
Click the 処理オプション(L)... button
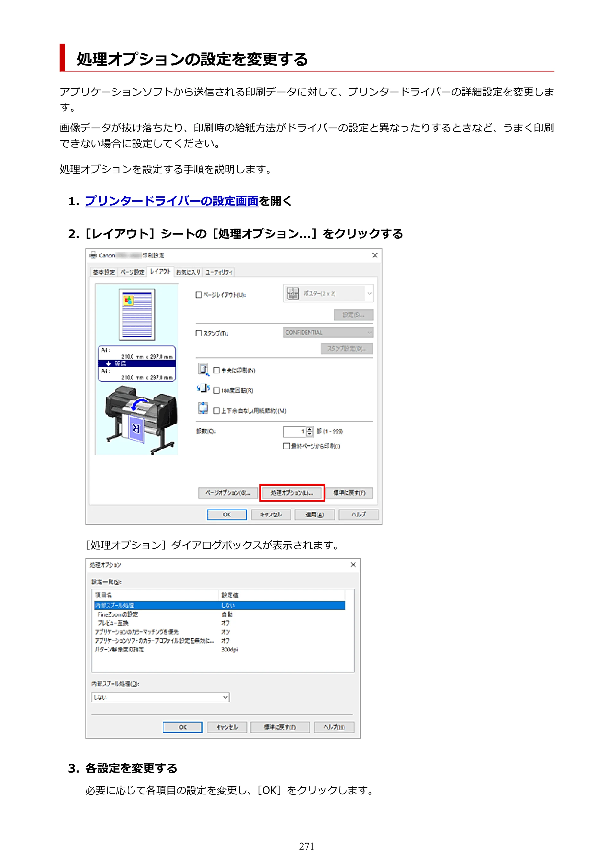pos(292,492)
